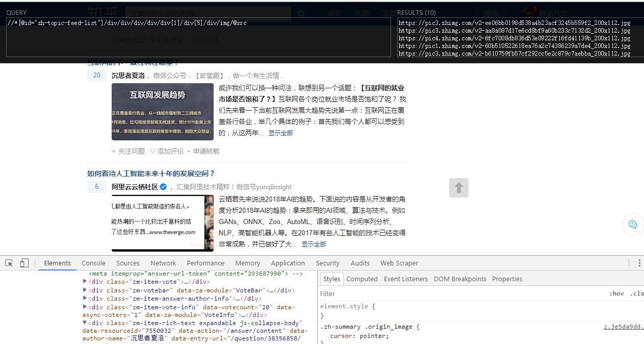Click the 互联网发展趋势 thumbnail image

[x=163, y=112]
